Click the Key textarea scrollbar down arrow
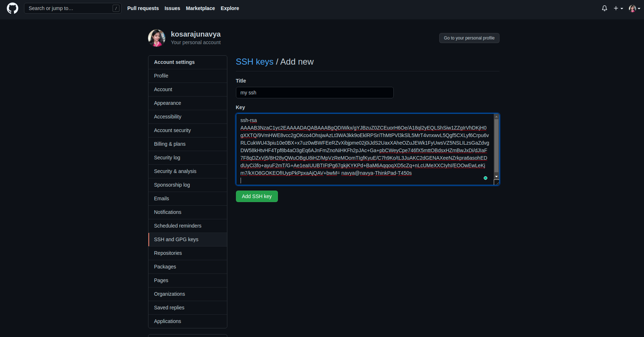The height and width of the screenshot is (337, 644). (x=496, y=177)
